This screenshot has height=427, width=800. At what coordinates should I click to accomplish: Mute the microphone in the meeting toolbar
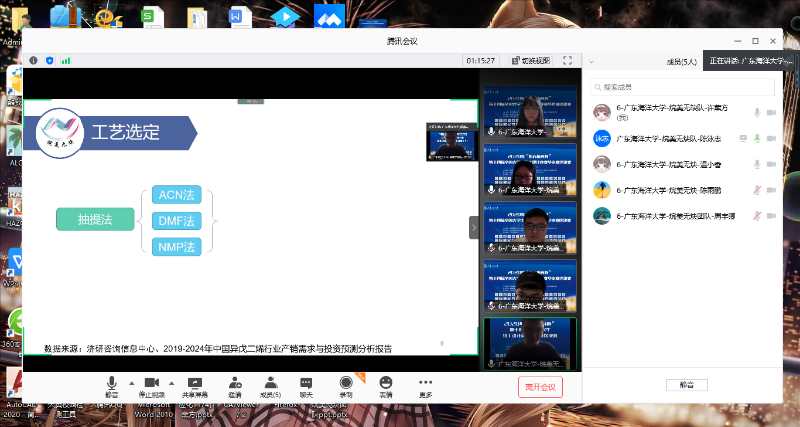click(112, 386)
